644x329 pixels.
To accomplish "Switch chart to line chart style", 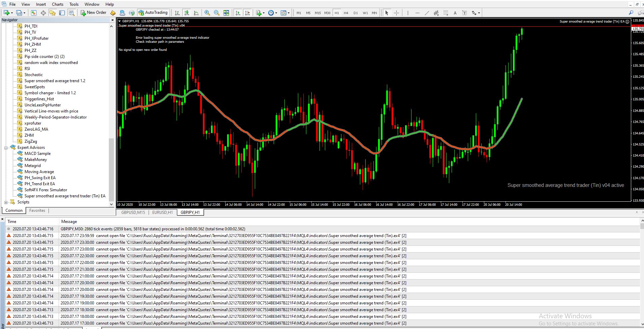I will pyautogui.click(x=196, y=13).
